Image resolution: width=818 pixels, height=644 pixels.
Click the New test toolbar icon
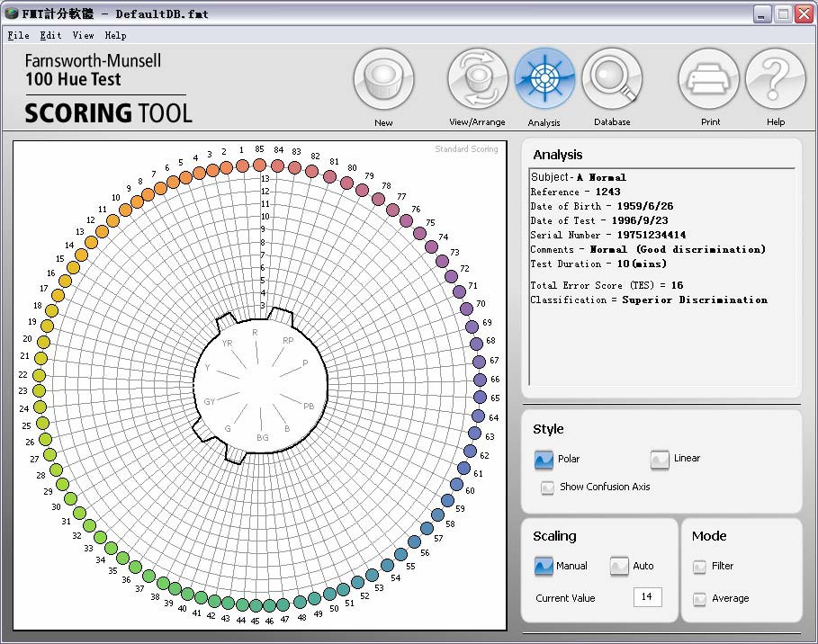click(383, 80)
